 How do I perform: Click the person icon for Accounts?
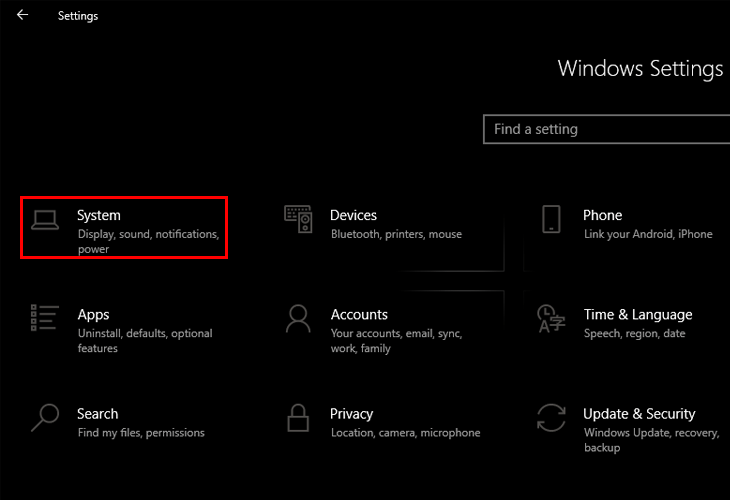[298, 318]
